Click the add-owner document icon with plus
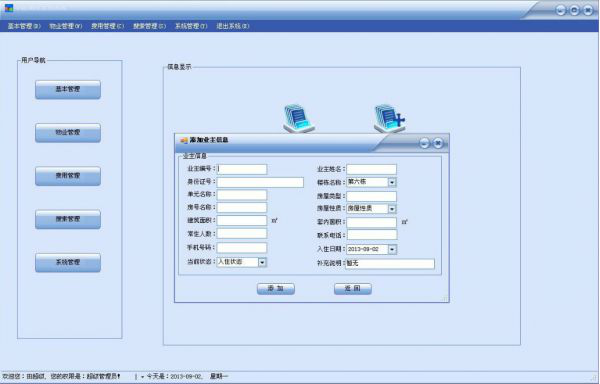600x384 pixels. point(389,119)
